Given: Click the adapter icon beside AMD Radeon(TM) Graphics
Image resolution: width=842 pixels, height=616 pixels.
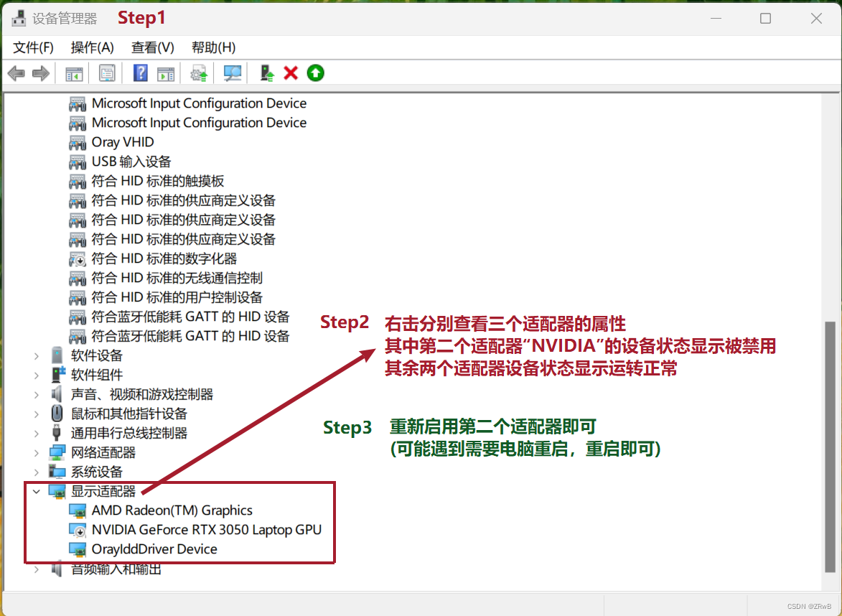Looking at the screenshot, I should [78, 510].
